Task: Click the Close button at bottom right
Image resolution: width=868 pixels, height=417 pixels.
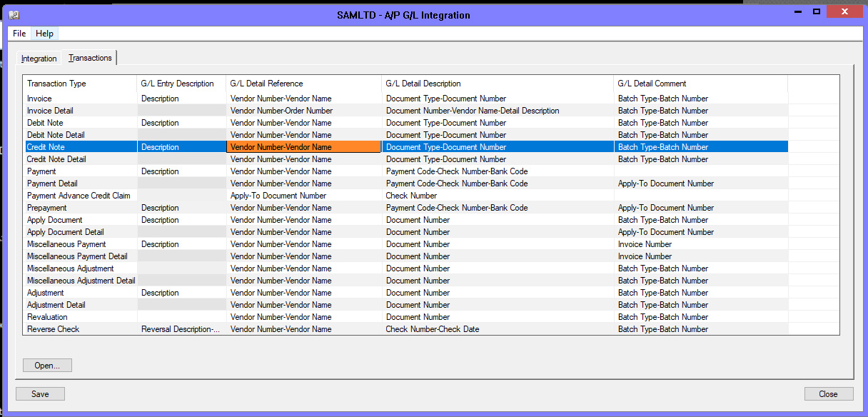Action: point(828,394)
